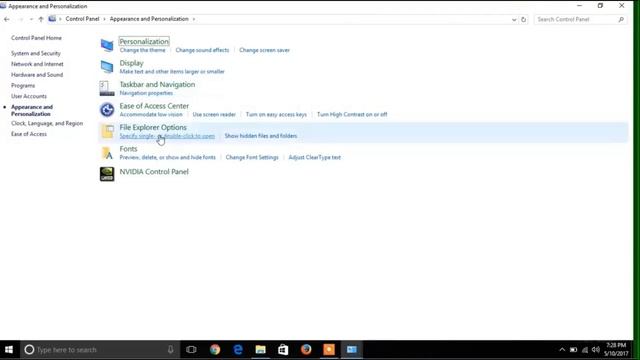Open User Accounts category
This screenshot has width=640, height=360.
(29, 96)
